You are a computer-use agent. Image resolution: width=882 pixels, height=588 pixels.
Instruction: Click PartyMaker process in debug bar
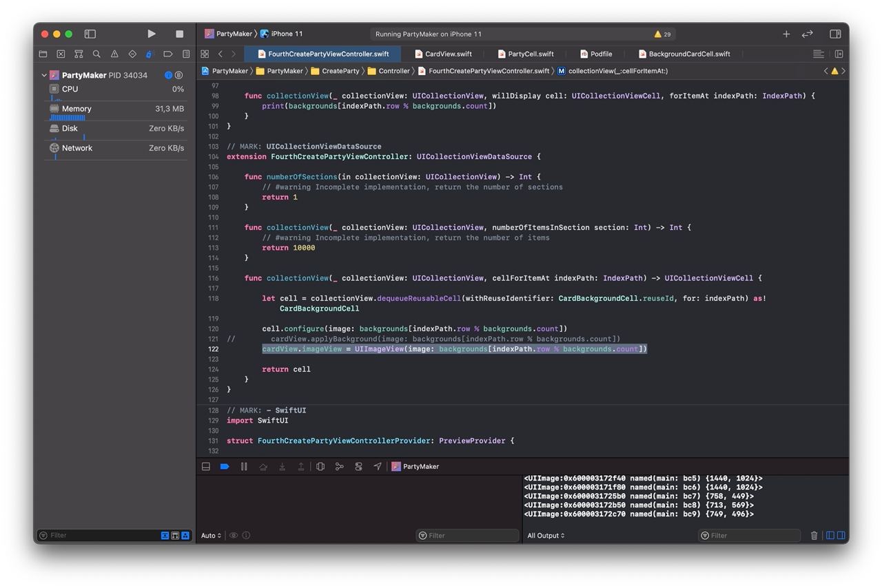coord(416,466)
